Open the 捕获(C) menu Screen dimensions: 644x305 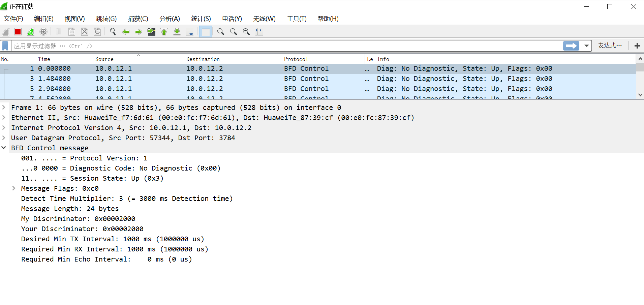click(138, 19)
